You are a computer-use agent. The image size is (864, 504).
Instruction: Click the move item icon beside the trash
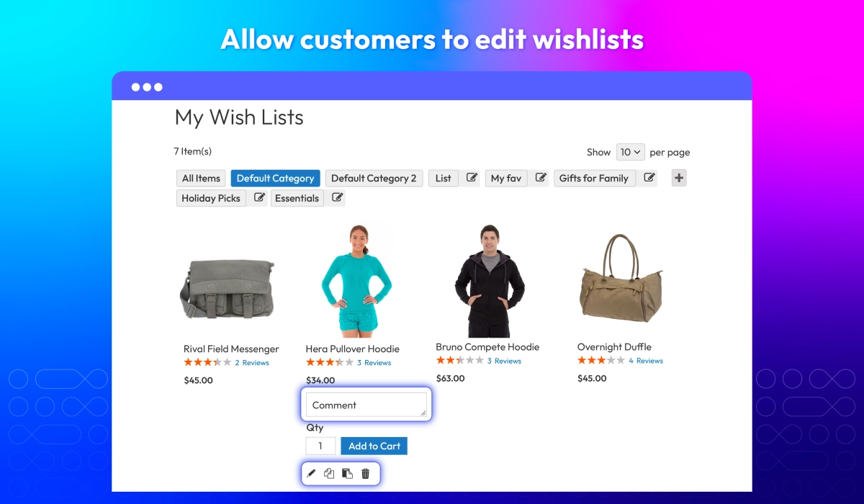tap(347, 473)
